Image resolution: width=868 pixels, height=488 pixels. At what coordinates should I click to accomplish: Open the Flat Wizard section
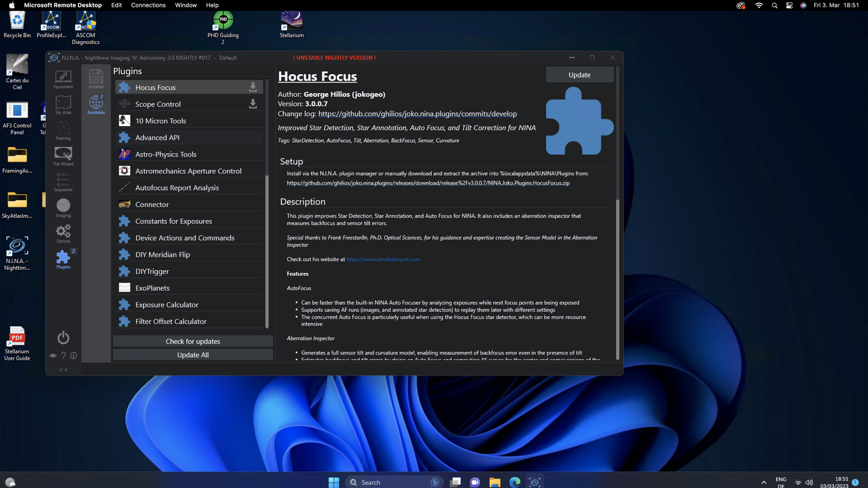pos(63,156)
